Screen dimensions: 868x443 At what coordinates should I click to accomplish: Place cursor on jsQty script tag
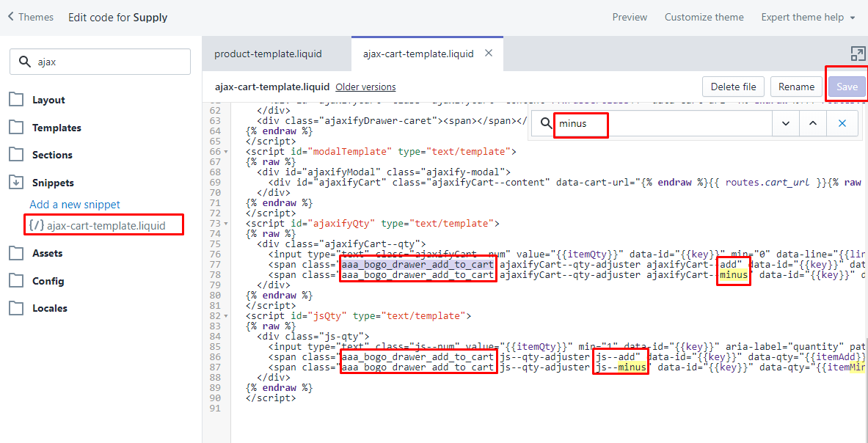359,316
